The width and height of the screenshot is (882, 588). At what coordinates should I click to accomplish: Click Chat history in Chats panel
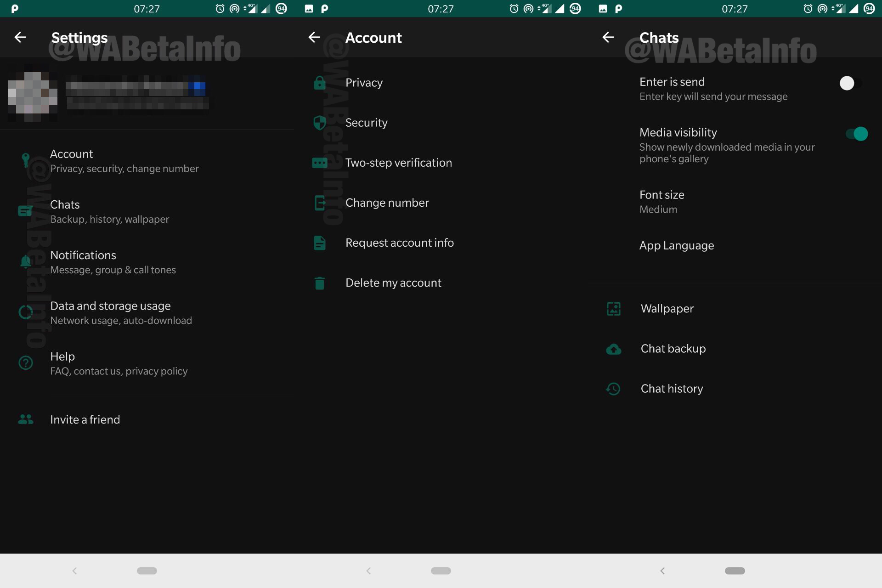click(671, 388)
